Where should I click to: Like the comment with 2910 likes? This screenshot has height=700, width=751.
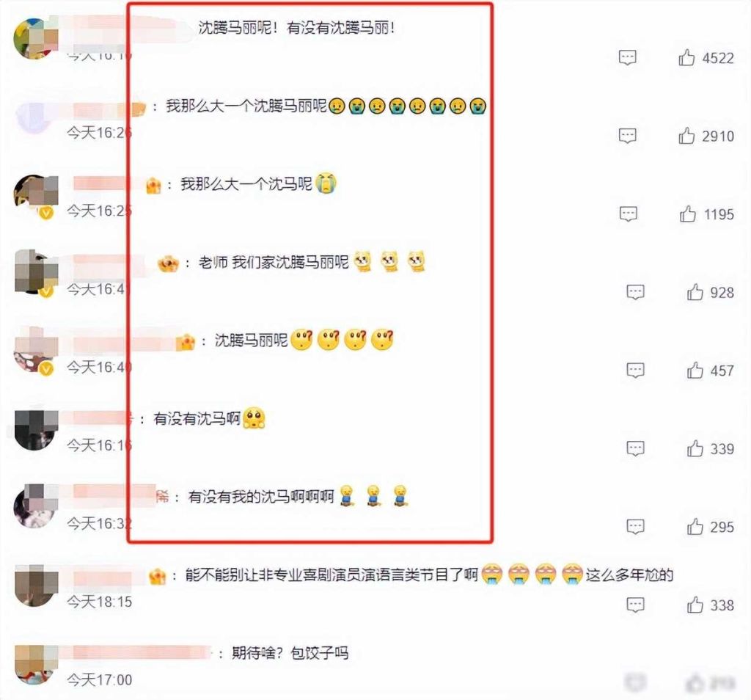(x=686, y=136)
